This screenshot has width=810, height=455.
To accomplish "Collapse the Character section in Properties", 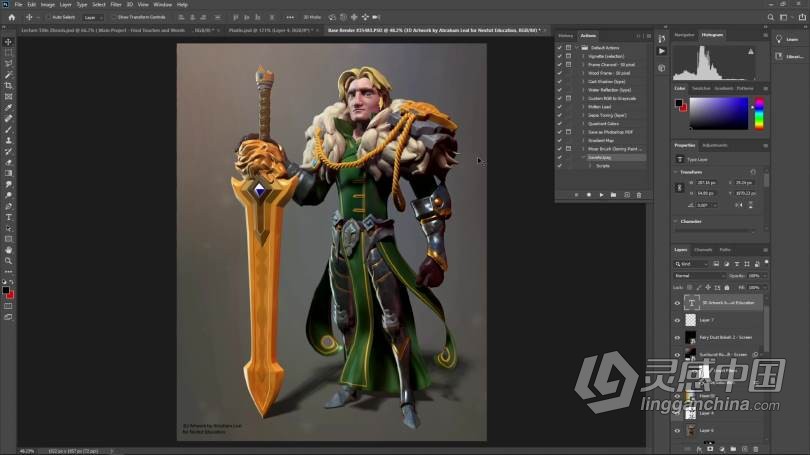I will pos(676,221).
